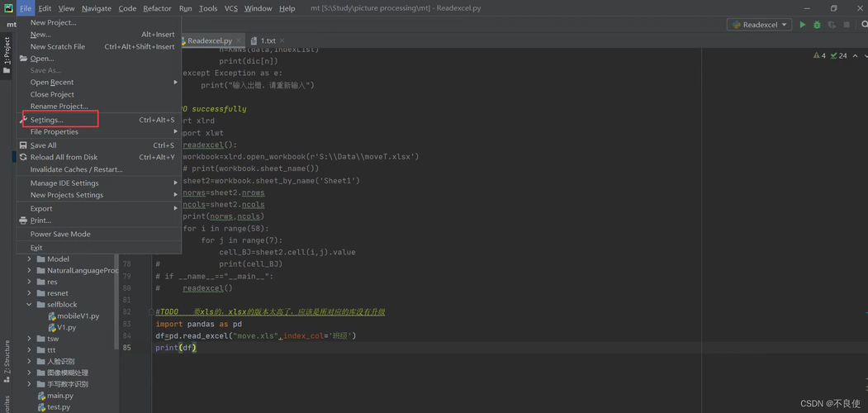
Task: Open the Readexcel run configuration dropdown
Action: click(x=759, y=24)
